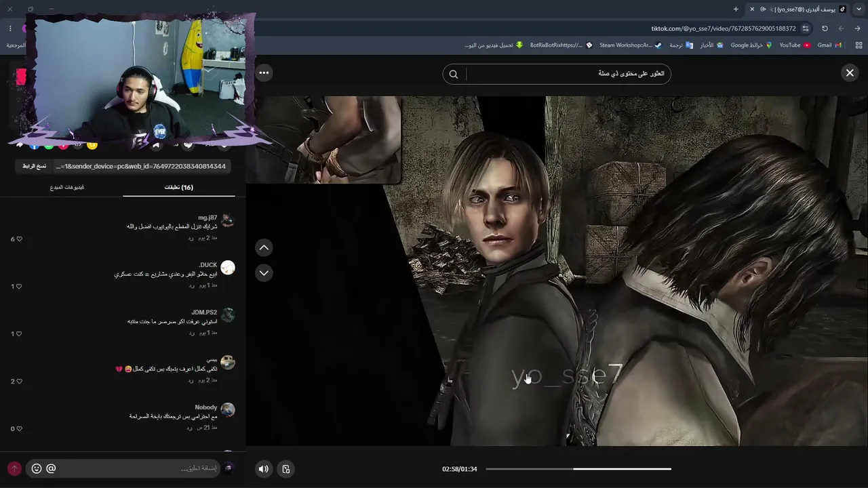Reload the page
The width and height of the screenshot is (868, 488).
(x=825, y=28)
